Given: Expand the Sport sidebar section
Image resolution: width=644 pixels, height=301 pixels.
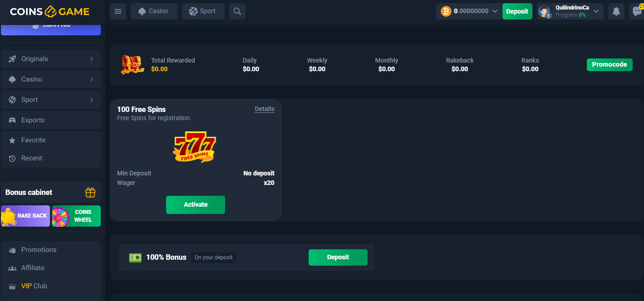Looking at the screenshot, I should point(92,100).
